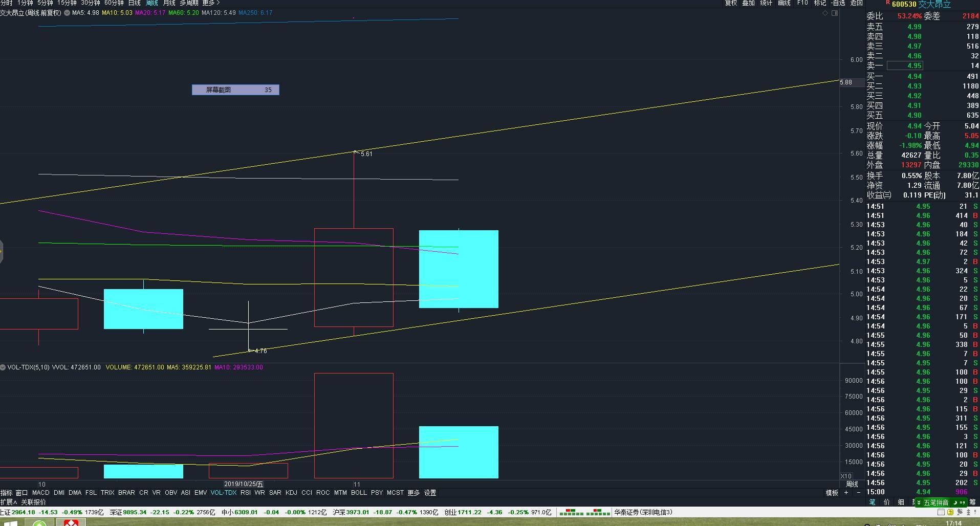Open the 窗口 window menu

(21, 493)
